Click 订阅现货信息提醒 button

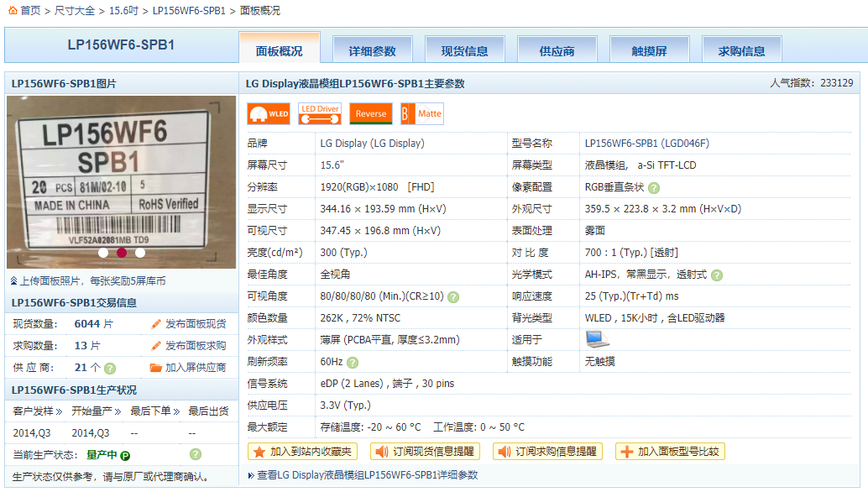click(x=425, y=452)
